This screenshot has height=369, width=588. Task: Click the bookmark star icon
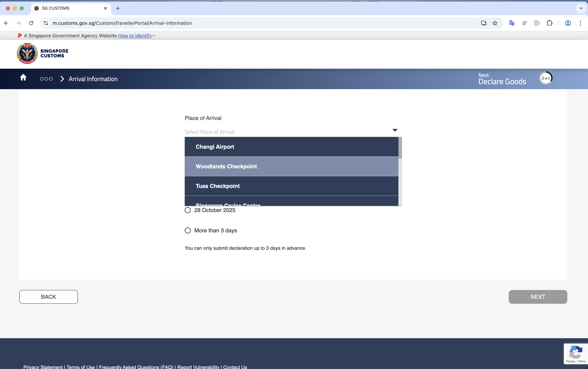point(495,23)
